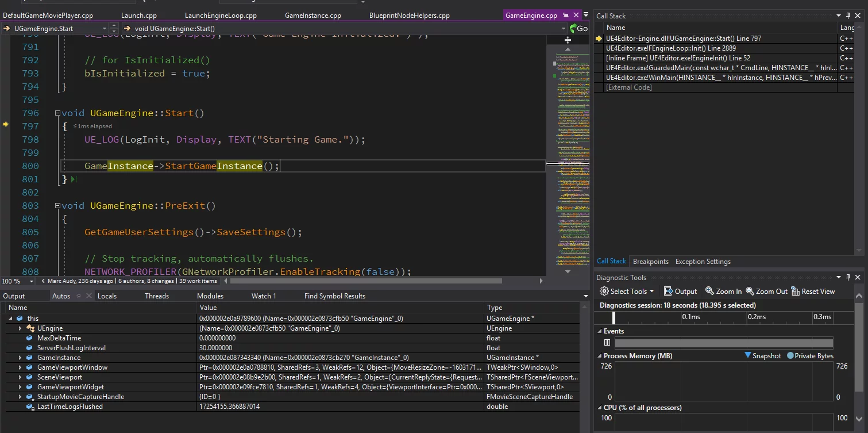The image size is (868, 433).
Task: Open Output from Diagnostic Tools toolbar
Action: click(x=680, y=292)
